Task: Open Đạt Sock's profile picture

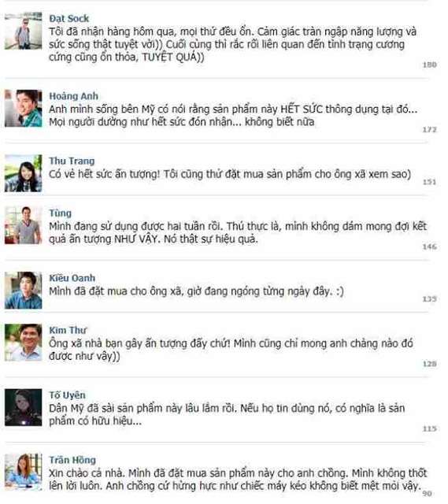Action: coord(24,31)
